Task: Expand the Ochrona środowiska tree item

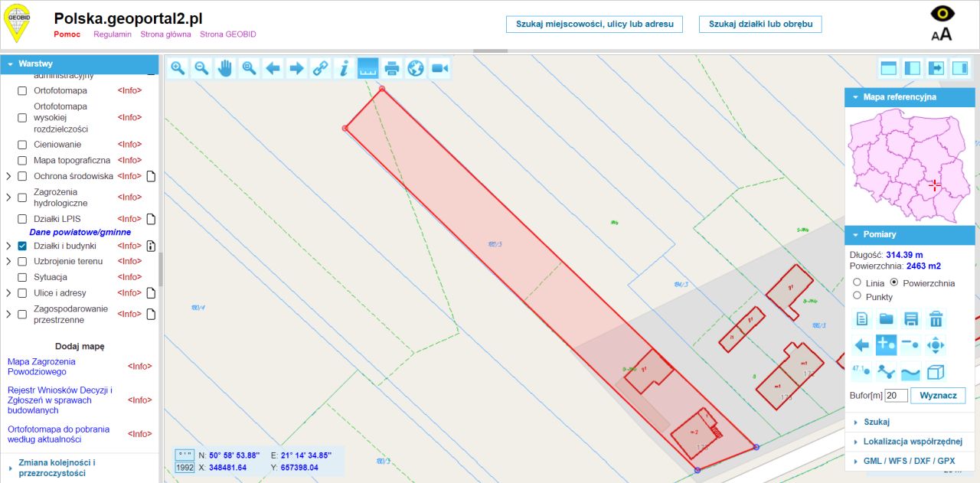Action: (x=8, y=176)
